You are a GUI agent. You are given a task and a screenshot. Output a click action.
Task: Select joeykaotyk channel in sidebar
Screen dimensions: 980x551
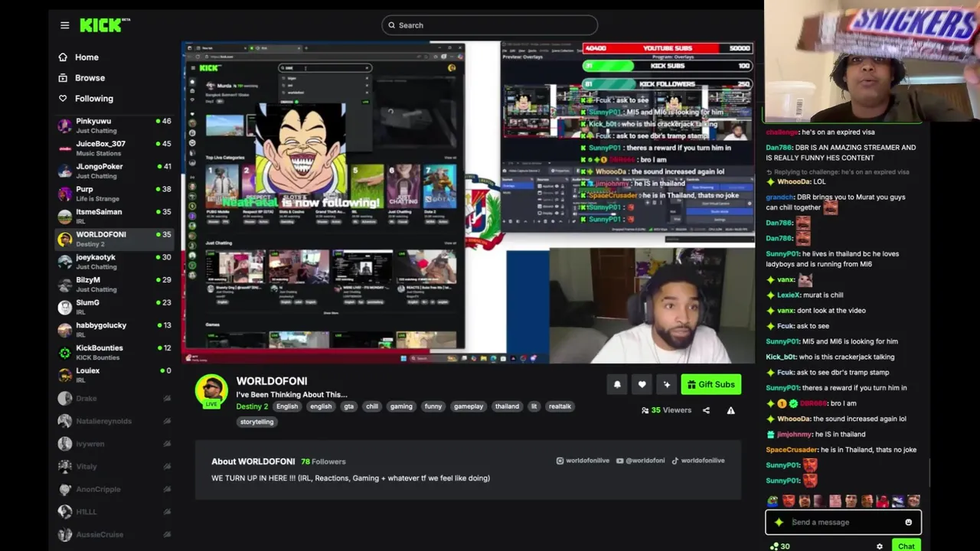(x=115, y=262)
